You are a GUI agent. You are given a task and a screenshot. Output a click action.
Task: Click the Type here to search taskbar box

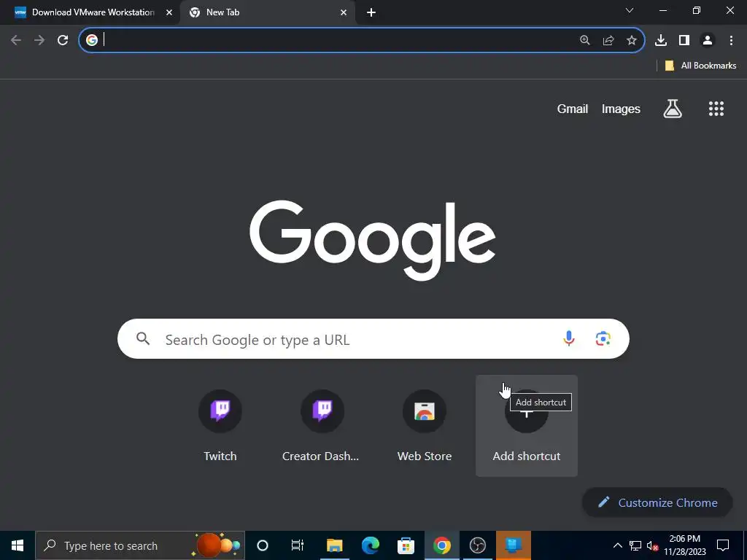pos(140,545)
